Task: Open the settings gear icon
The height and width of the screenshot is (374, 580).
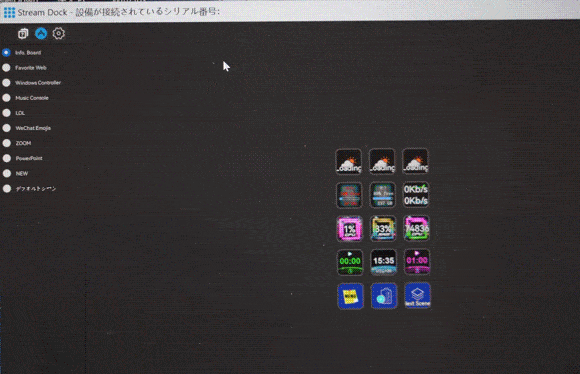Action: (58, 34)
